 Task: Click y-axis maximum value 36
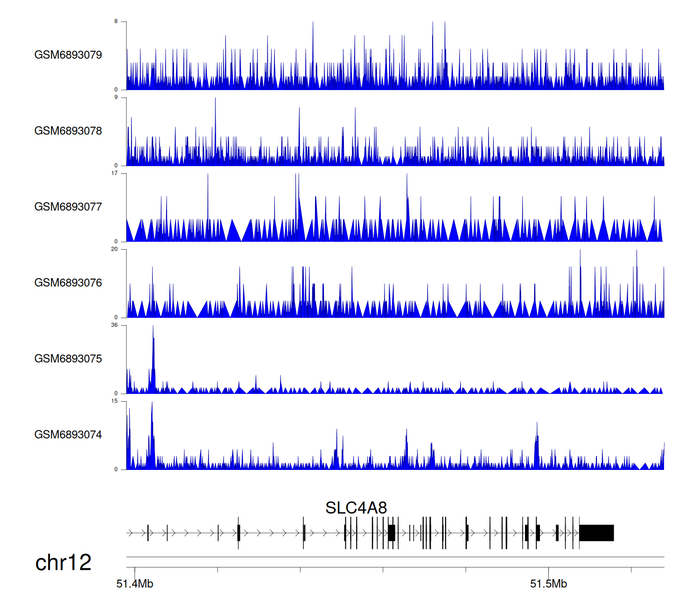114,325
